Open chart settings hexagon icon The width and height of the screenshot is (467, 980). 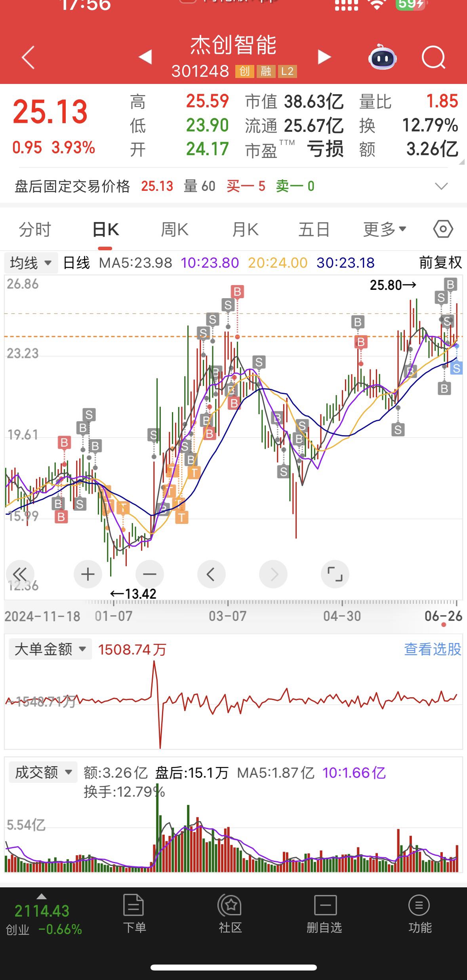coord(443,229)
